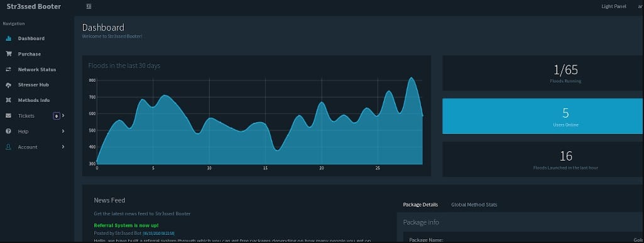644x243 pixels.
Task: Click the Help question mark icon
Action: pyautogui.click(x=9, y=132)
